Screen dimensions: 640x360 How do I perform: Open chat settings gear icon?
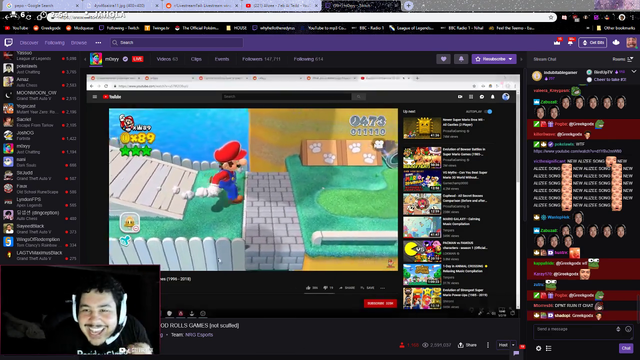click(x=538, y=348)
